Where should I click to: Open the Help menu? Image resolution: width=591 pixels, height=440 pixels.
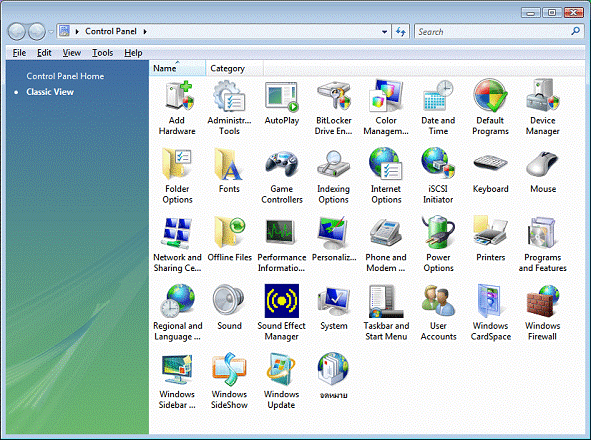(133, 53)
